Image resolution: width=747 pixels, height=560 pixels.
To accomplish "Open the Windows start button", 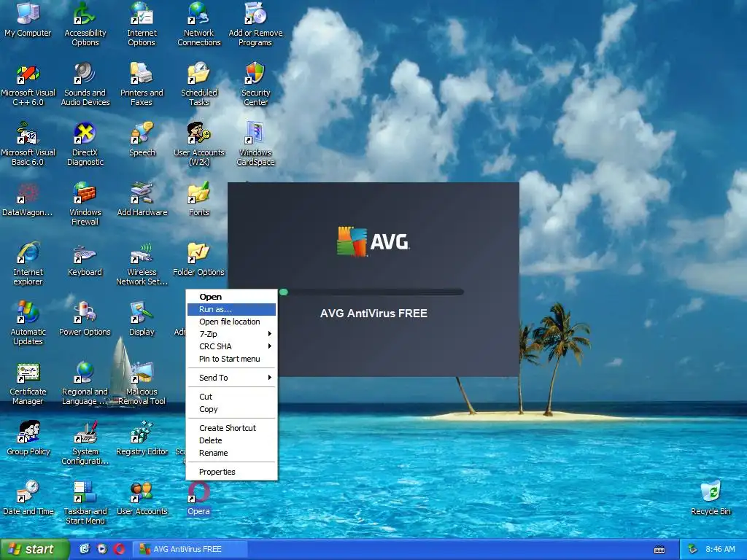I will point(34,549).
